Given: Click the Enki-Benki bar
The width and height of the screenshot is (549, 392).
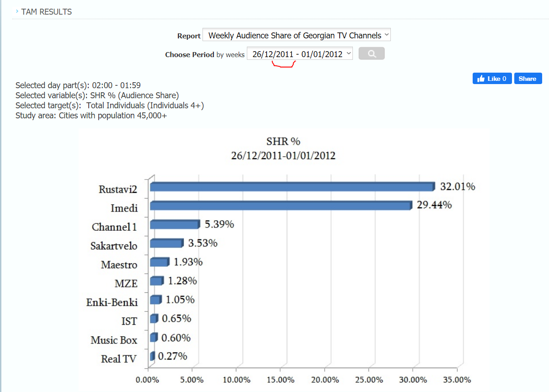Looking at the screenshot, I should point(156,299).
